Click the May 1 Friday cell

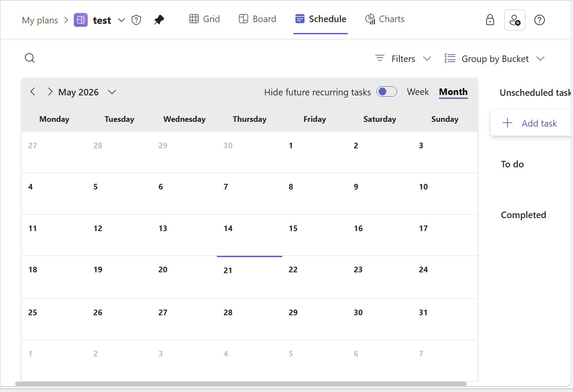tap(315, 152)
